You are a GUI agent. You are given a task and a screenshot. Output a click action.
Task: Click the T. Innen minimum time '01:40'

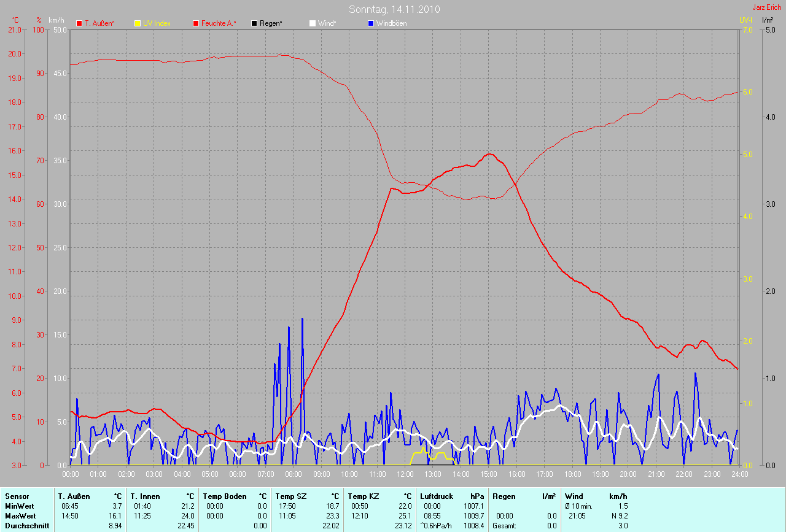(x=143, y=506)
